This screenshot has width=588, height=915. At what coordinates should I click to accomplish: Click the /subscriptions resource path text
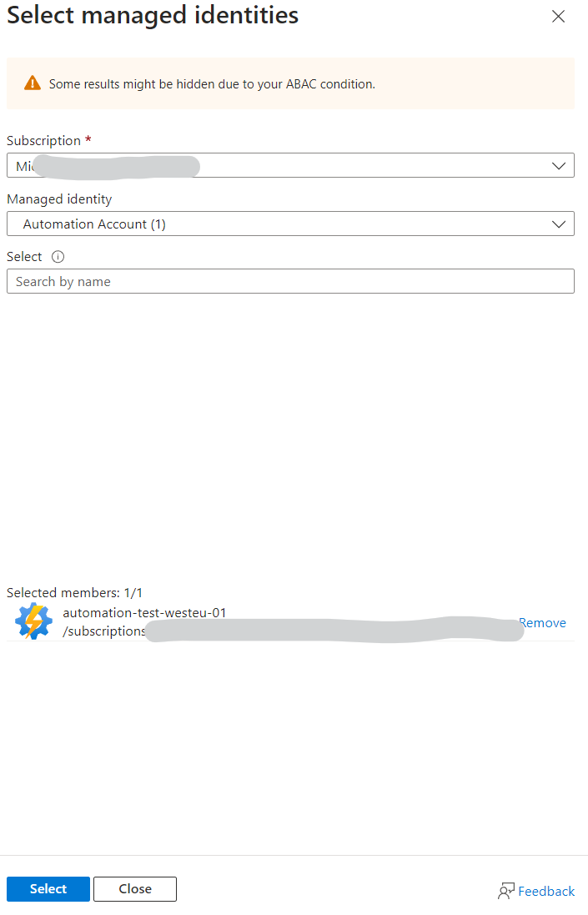103,631
